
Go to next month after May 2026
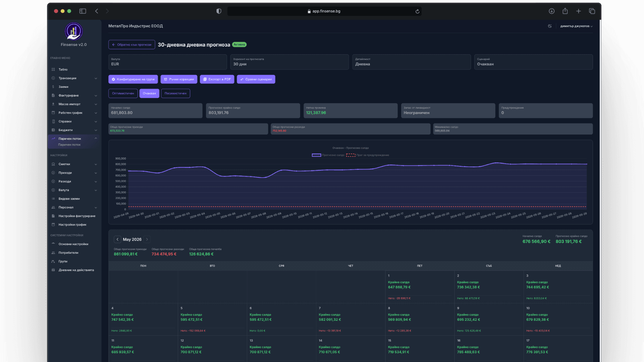[x=147, y=239]
